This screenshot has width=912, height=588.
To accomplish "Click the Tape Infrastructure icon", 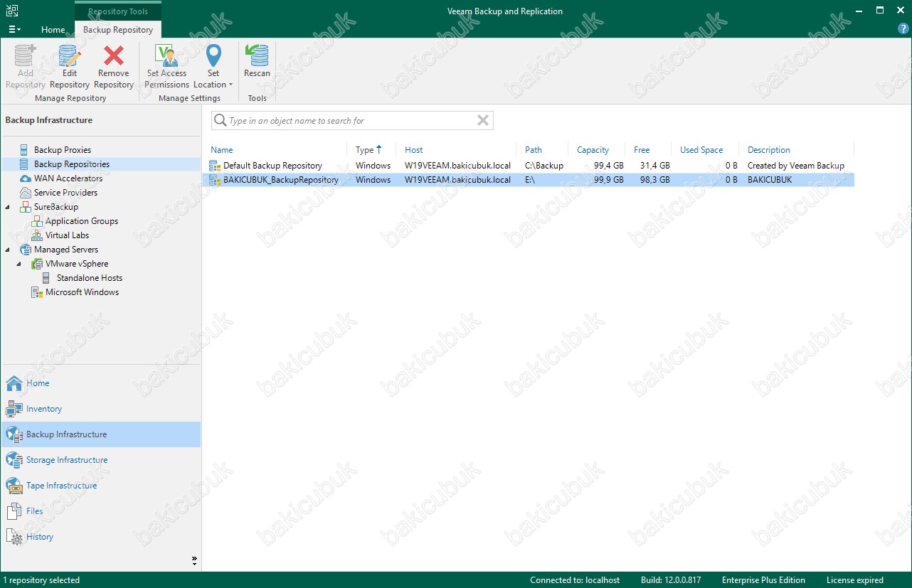I will (14, 486).
